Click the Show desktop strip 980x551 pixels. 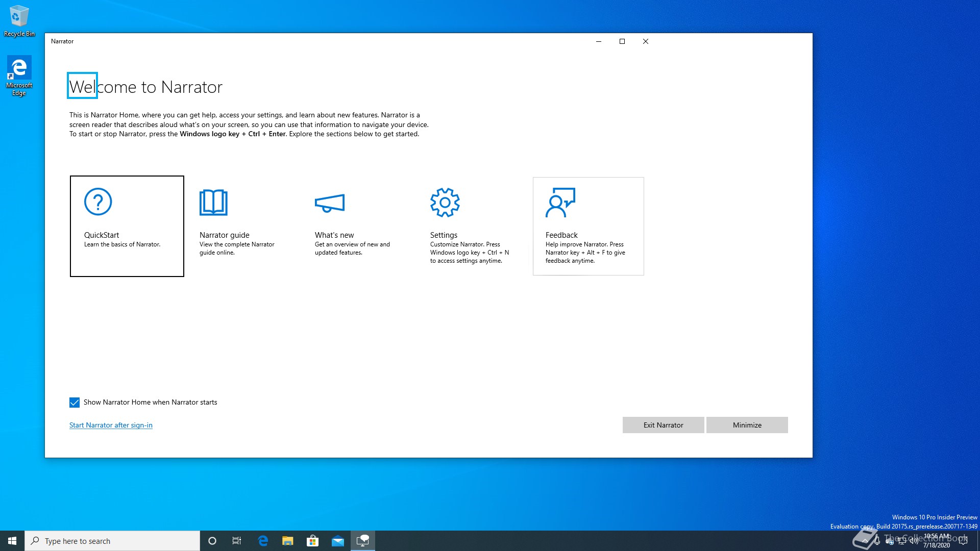[x=978, y=541]
